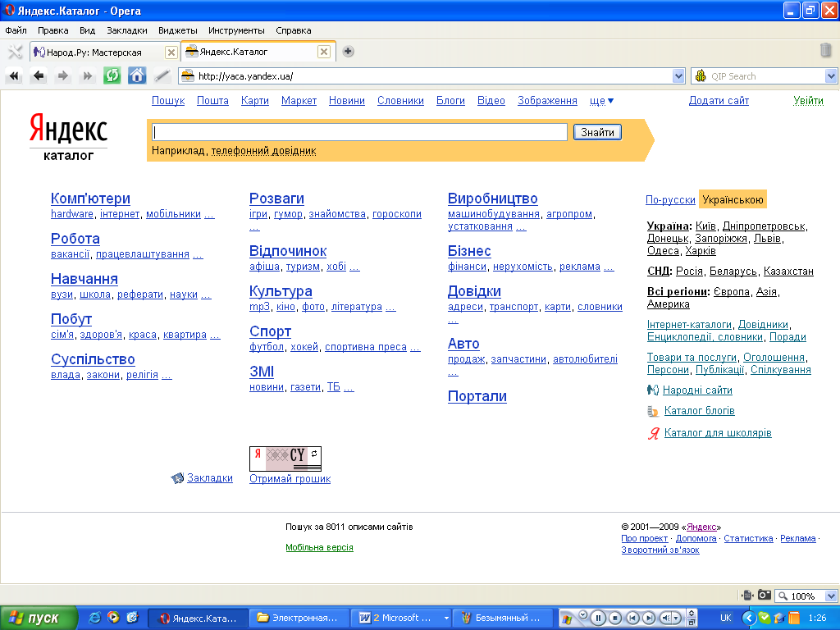Image resolution: width=840 pixels, height=630 pixels.
Task: Open the Opera panels wrench icon
Action: [15, 52]
